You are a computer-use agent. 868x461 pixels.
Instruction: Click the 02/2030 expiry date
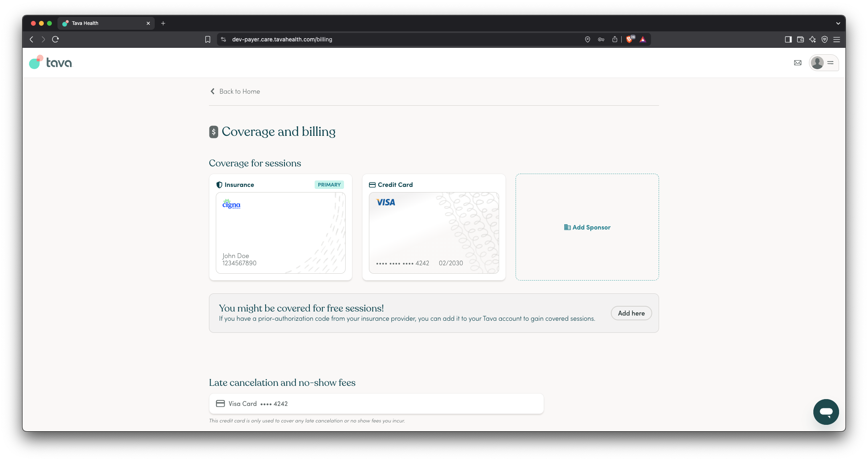click(451, 263)
